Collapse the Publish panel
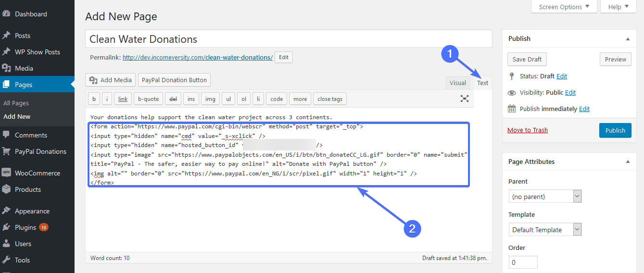The height and width of the screenshot is (273, 644). coord(628,38)
